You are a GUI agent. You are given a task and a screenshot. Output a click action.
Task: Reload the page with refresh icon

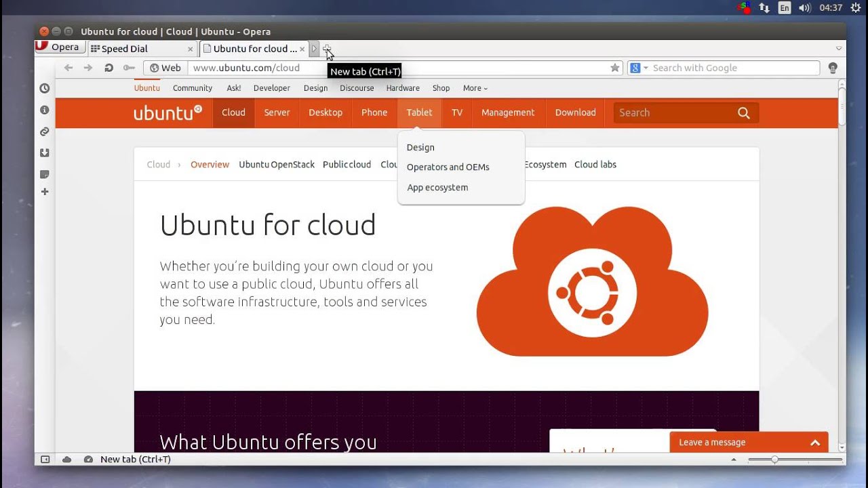(108, 68)
